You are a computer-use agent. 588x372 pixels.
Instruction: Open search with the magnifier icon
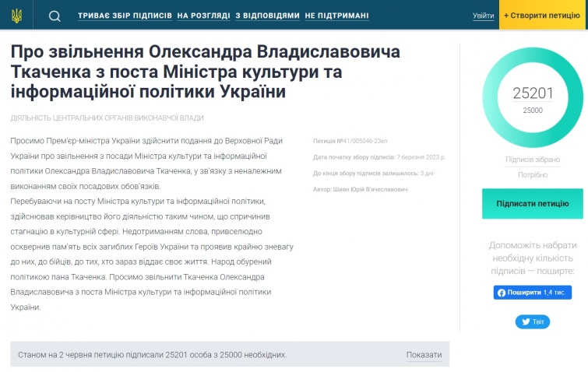click(55, 16)
